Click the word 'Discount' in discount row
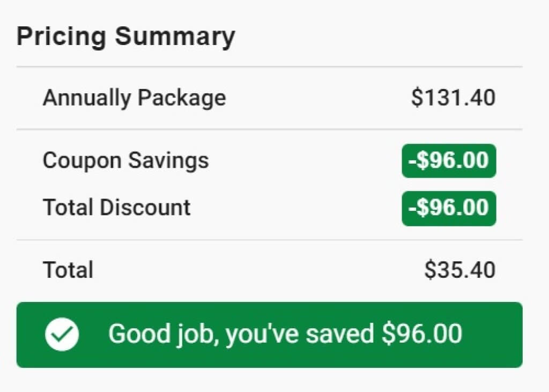The height and width of the screenshot is (392, 549). pyautogui.click(x=145, y=208)
